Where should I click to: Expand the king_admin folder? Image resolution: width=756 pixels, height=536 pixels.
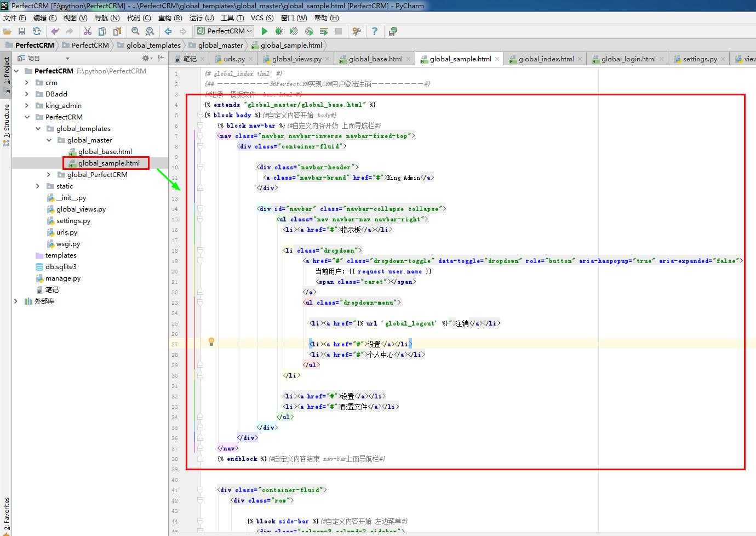click(x=27, y=105)
